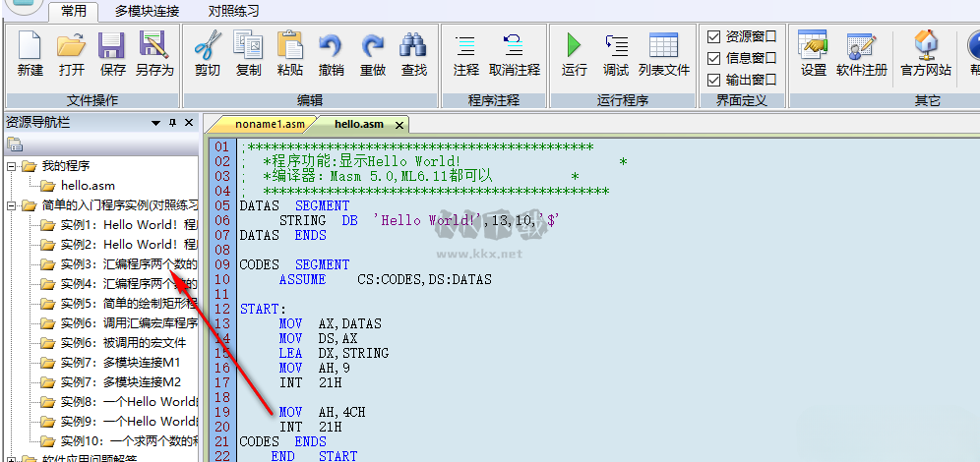Click the 调试 (Debug) toolbar icon
The height and width of the screenshot is (462, 980).
(616, 46)
